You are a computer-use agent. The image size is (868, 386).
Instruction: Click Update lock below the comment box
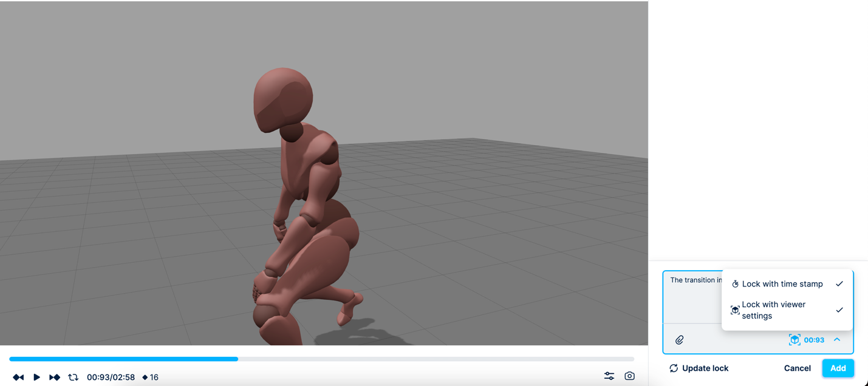(x=705, y=368)
